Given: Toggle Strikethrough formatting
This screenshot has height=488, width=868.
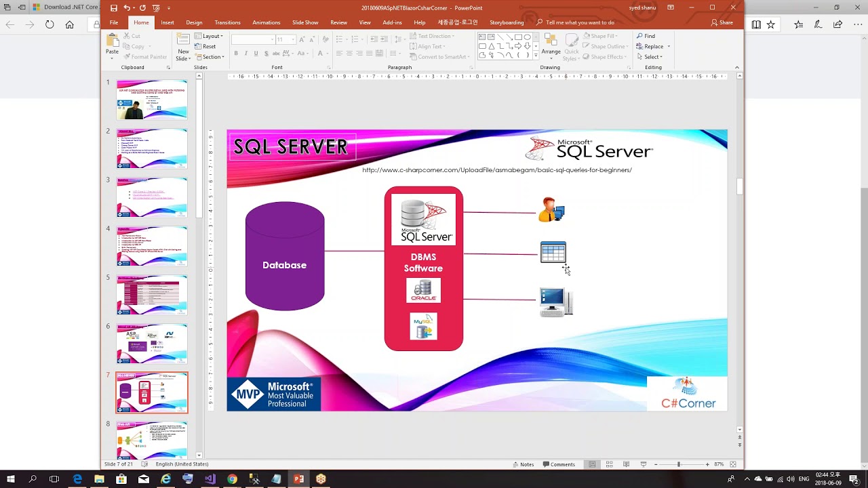Looking at the screenshot, I should pos(276,53).
